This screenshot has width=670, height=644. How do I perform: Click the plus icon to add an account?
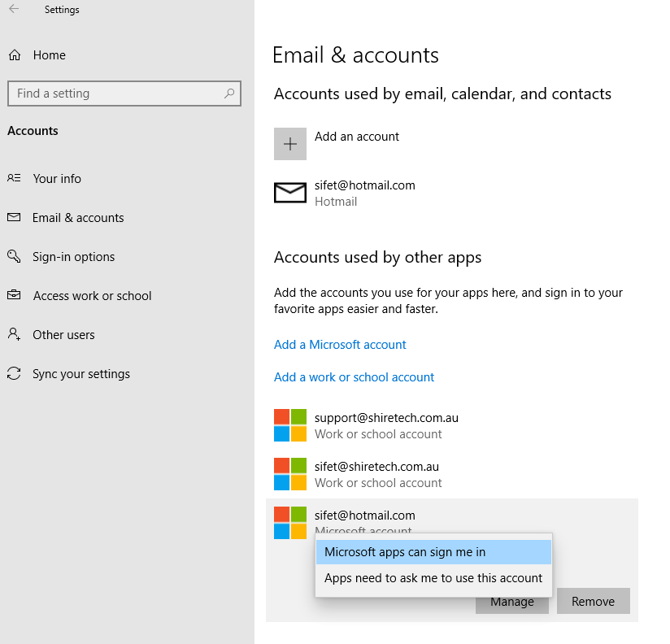click(290, 144)
